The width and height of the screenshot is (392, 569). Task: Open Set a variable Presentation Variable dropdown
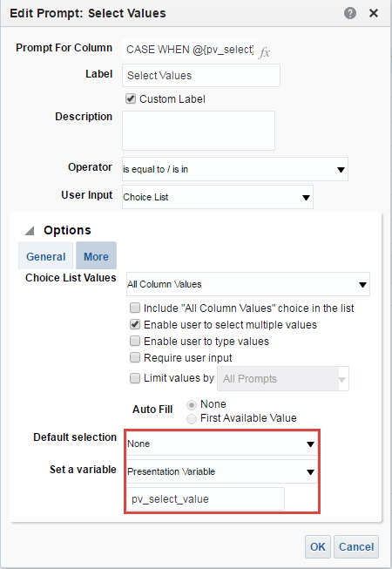(x=221, y=471)
